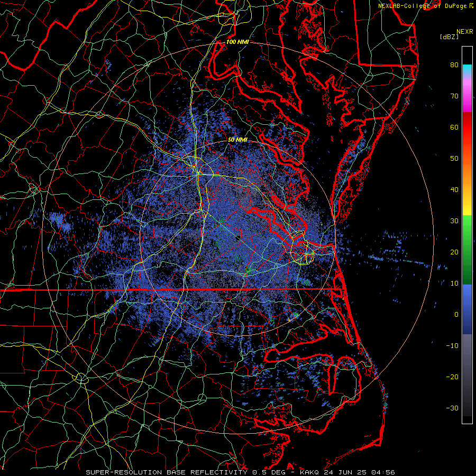This screenshot has width=476, height=476.
Task: Click the 100 NMI range ring label
Action: click(237, 42)
